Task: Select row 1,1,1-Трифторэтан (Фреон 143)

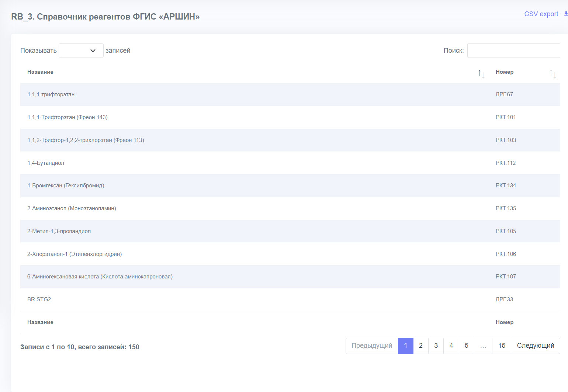Action: tap(290, 117)
